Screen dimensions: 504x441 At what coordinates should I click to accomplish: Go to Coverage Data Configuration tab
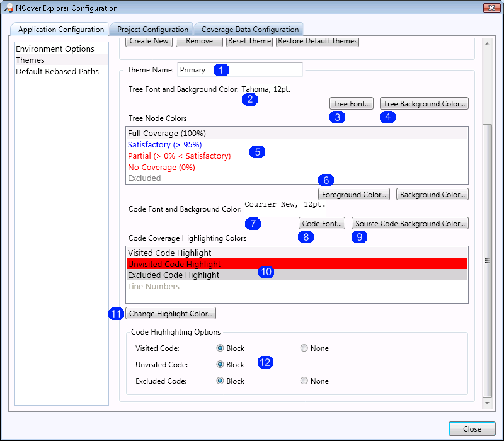pyautogui.click(x=249, y=30)
